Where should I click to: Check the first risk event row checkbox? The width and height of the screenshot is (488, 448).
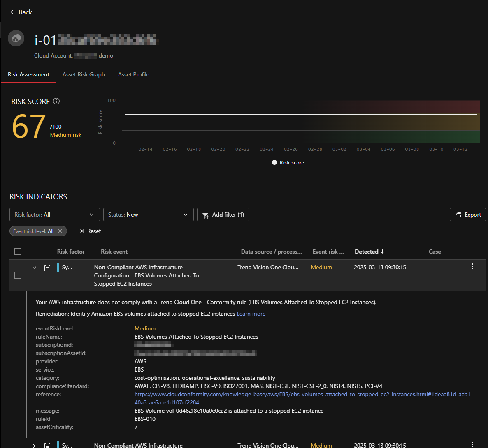click(x=18, y=275)
